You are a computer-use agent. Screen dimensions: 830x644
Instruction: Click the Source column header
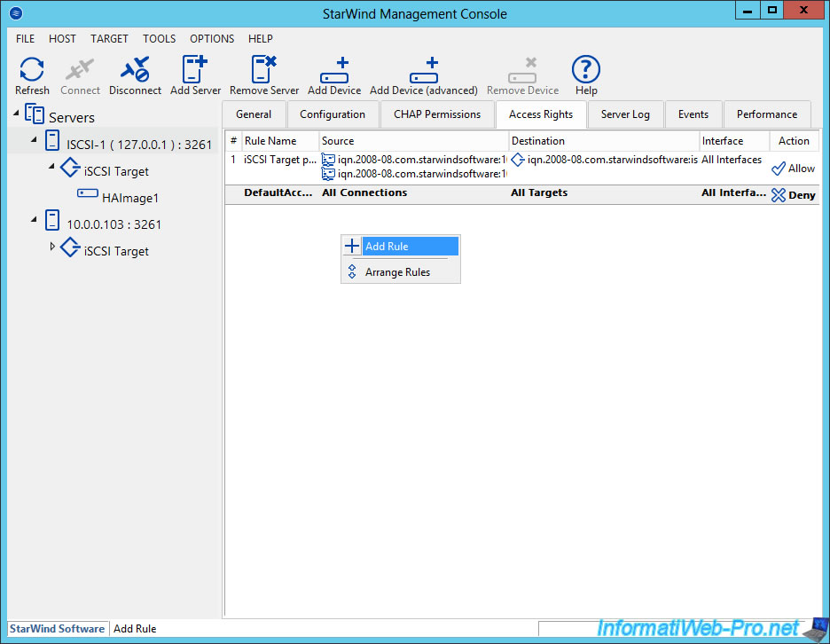pyautogui.click(x=413, y=141)
